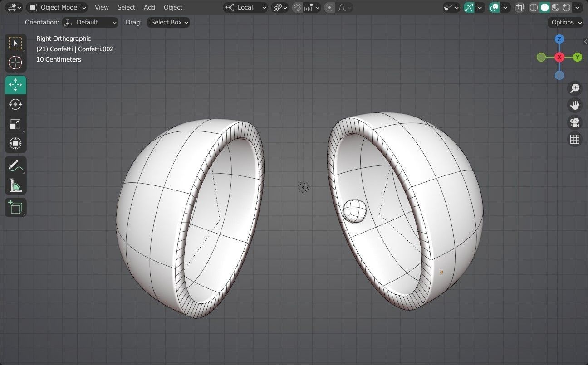Pick the Rotate tool

(15, 104)
